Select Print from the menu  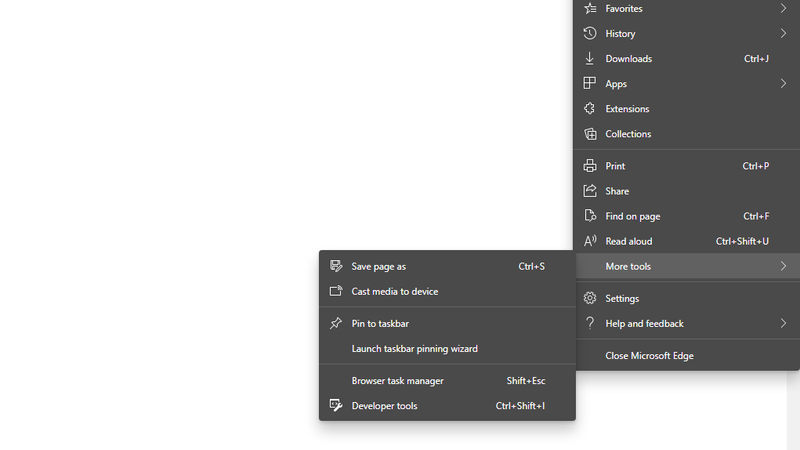point(686,165)
